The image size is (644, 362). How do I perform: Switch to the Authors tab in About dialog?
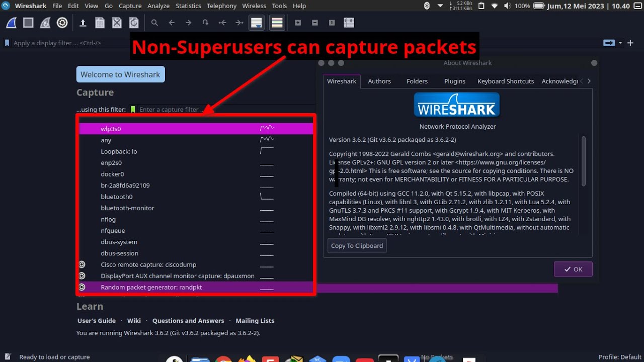(x=379, y=81)
